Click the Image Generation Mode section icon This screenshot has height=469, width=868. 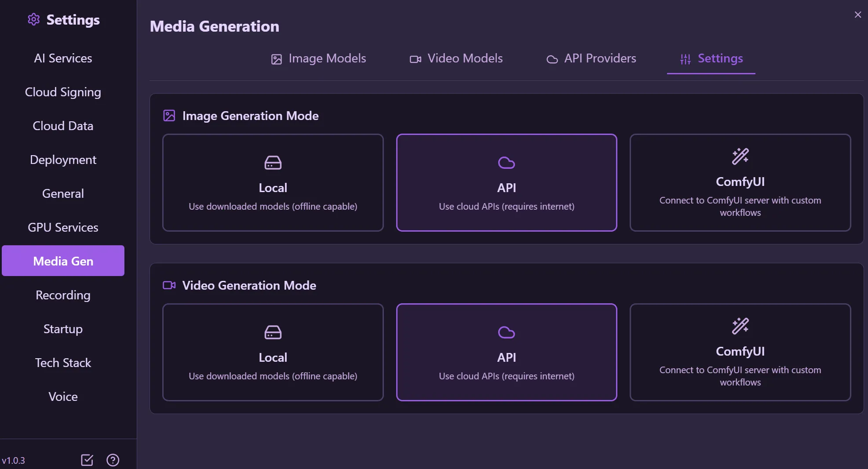tap(169, 116)
